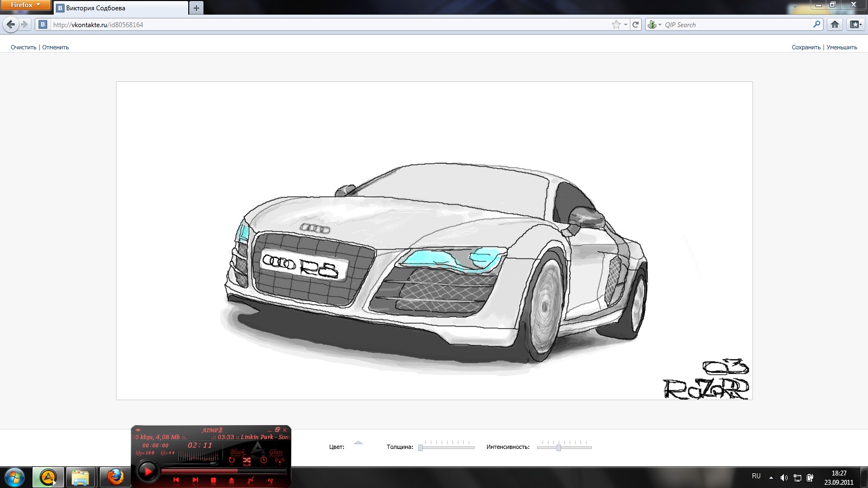Reload page with the refresh icon

click(636, 24)
